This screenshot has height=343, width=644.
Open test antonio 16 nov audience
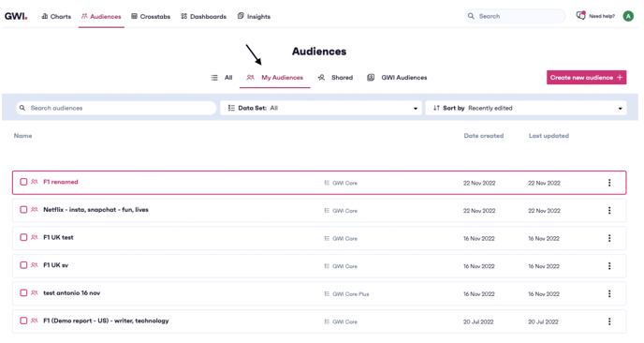click(x=72, y=292)
